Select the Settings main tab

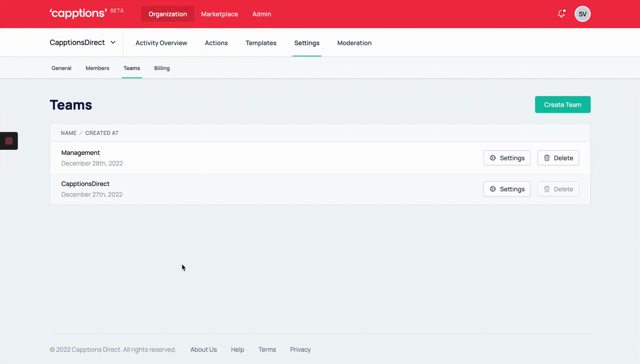tap(307, 43)
